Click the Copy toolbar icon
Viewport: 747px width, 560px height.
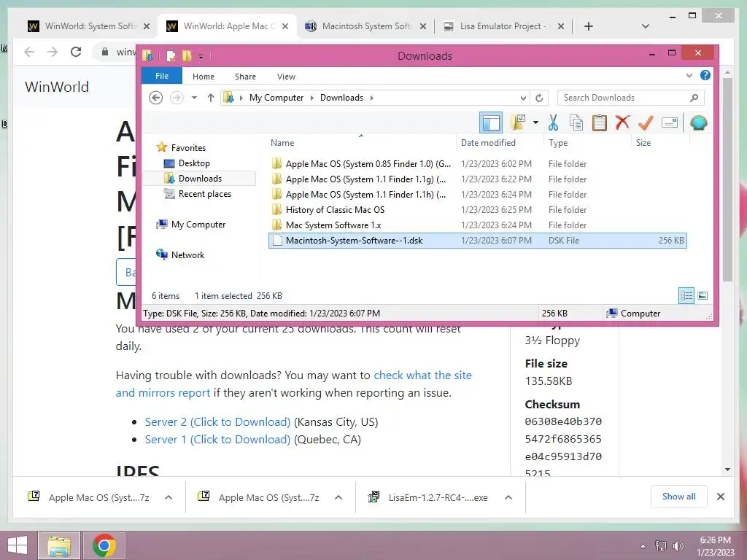pos(576,122)
